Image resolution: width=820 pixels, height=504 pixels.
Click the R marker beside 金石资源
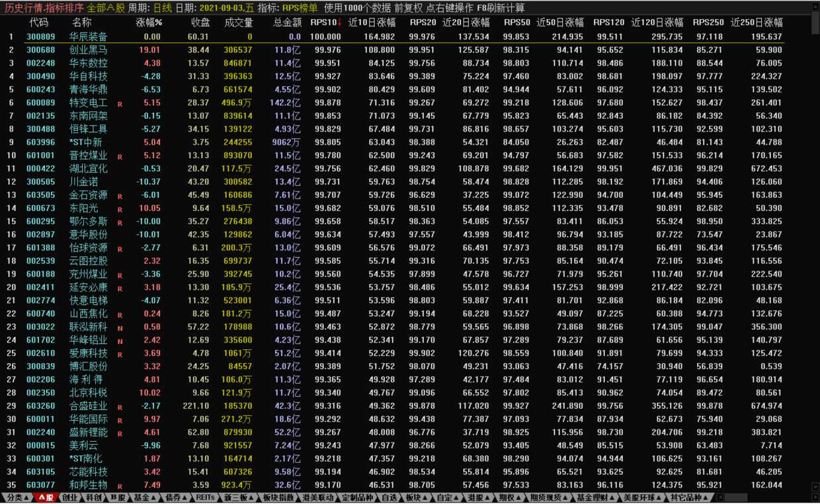(120, 197)
